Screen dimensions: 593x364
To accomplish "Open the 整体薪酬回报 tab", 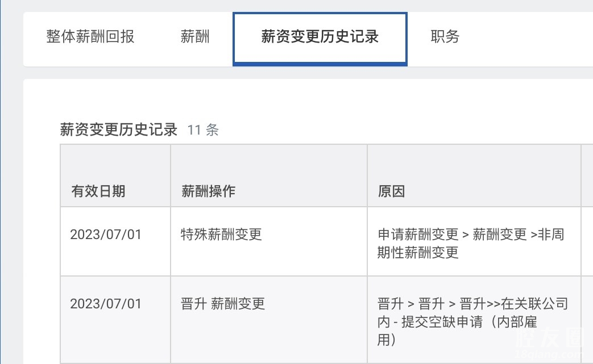I will (x=90, y=37).
